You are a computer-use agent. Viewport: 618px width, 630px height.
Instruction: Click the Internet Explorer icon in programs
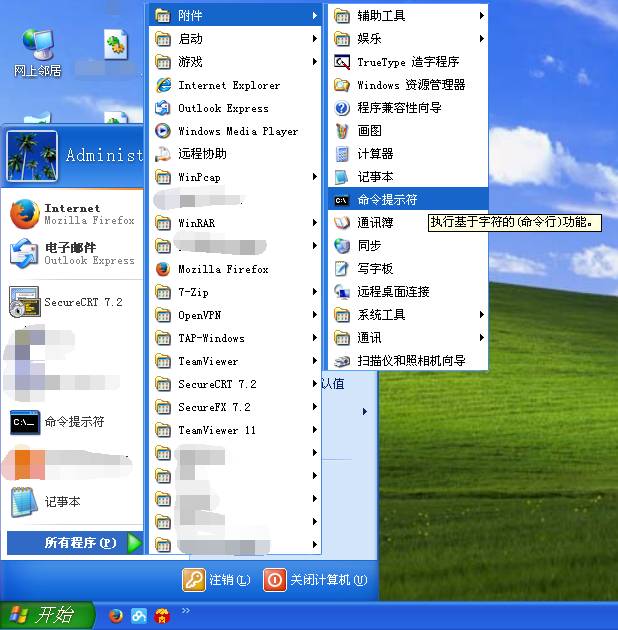tap(163, 85)
